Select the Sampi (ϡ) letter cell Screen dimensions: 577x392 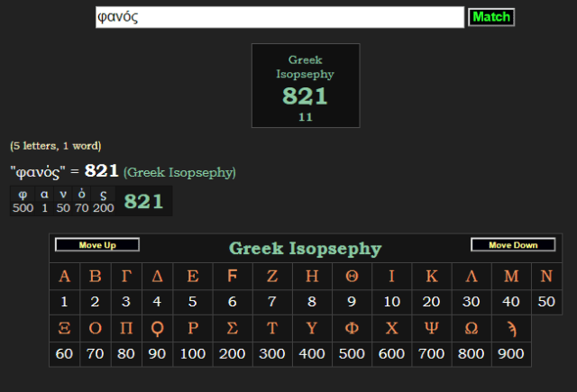[510, 328]
